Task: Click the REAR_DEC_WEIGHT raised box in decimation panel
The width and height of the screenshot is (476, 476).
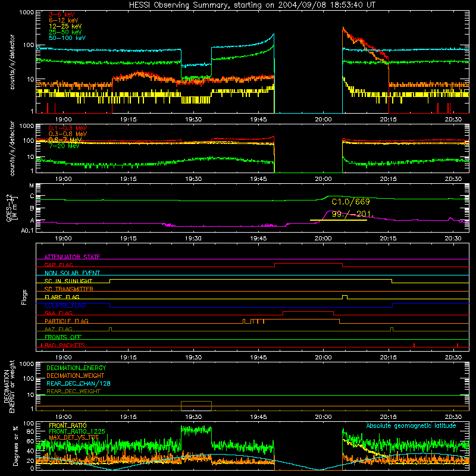Action: coord(196,406)
